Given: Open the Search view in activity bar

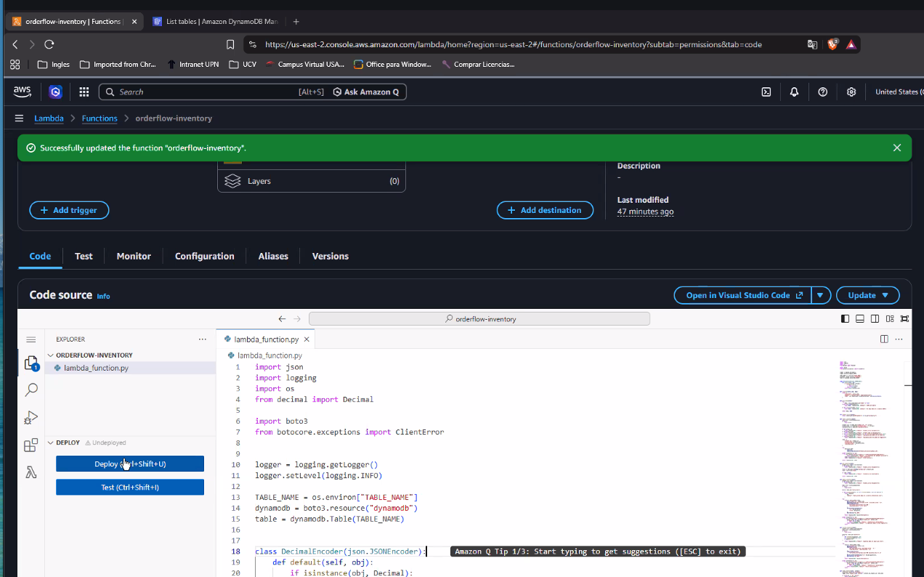Looking at the screenshot, I should [x=31, y=390].
